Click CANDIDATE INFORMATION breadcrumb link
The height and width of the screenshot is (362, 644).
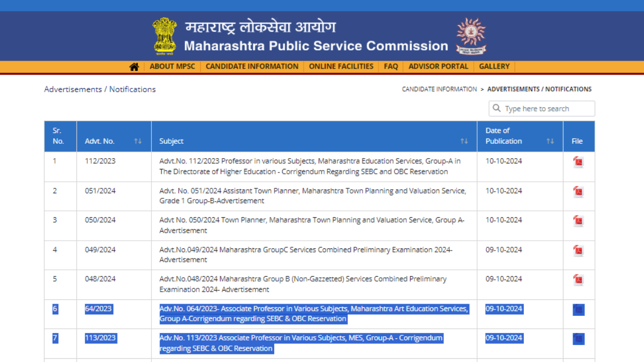[440, 89]
